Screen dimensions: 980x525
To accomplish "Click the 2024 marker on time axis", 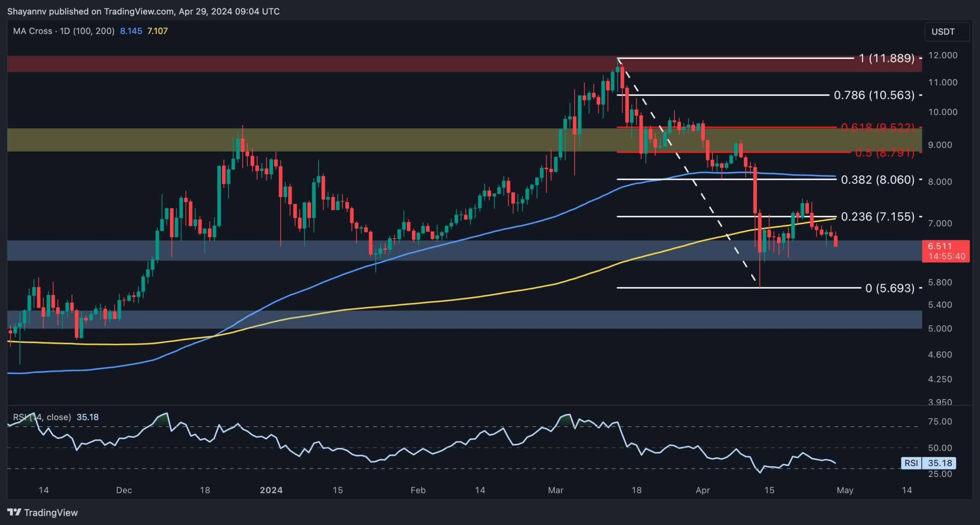I will pyautogui.click(x=271, y=490).
